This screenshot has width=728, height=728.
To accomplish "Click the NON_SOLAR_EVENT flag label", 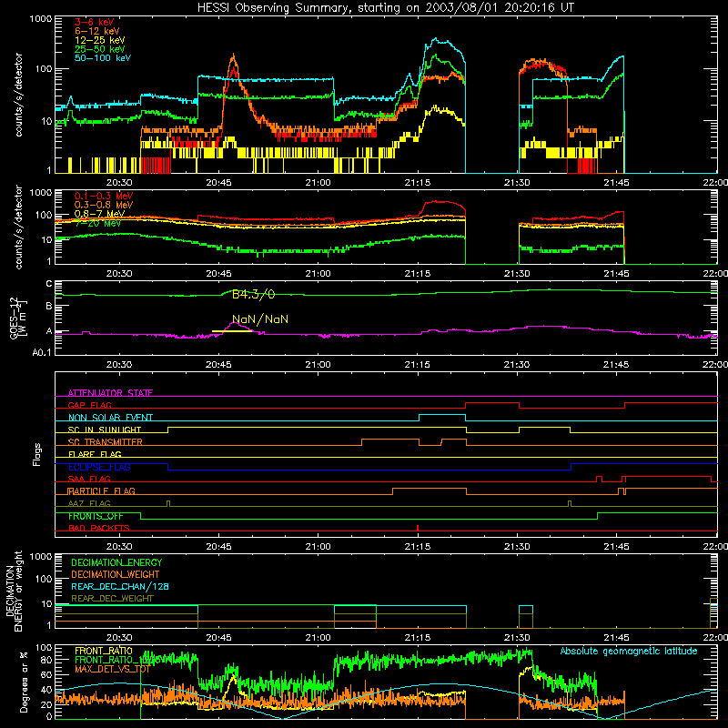I will click(110, 418).
